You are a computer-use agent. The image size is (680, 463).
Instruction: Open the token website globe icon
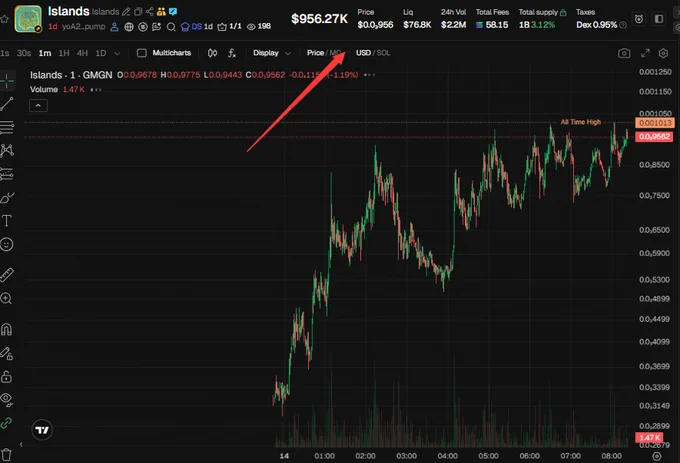coord(129,27)
